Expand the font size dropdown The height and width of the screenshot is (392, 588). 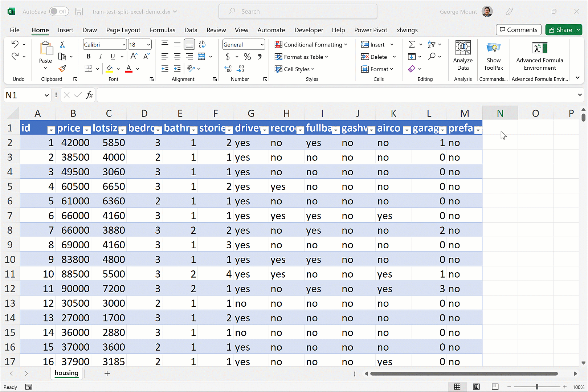[148, 45]
